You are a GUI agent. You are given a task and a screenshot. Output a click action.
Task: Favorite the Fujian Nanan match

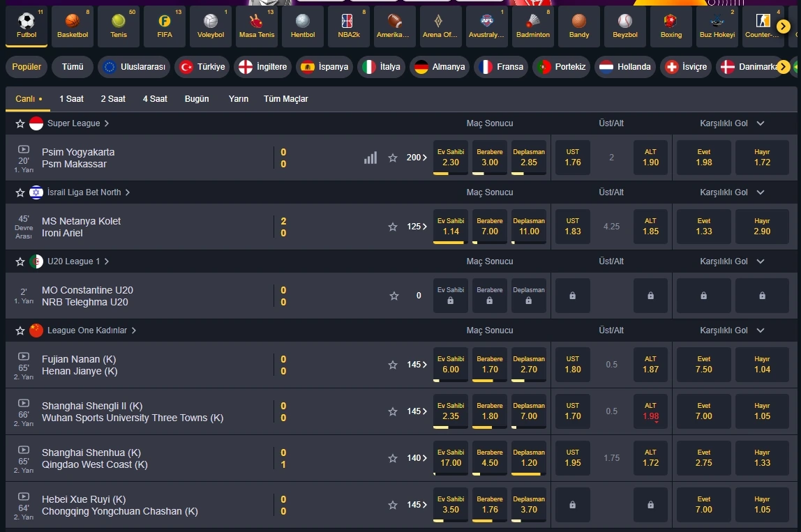pyautogui.click(x=392, y=365)
